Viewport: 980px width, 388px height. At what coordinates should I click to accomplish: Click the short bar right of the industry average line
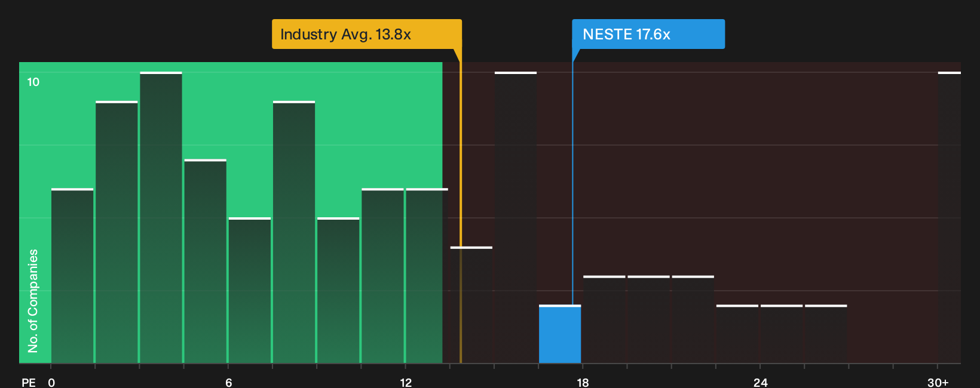coord(471,305)
